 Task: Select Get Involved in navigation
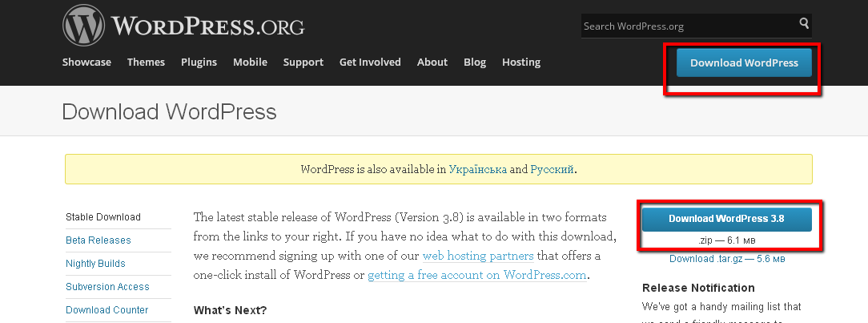point(370,62)
